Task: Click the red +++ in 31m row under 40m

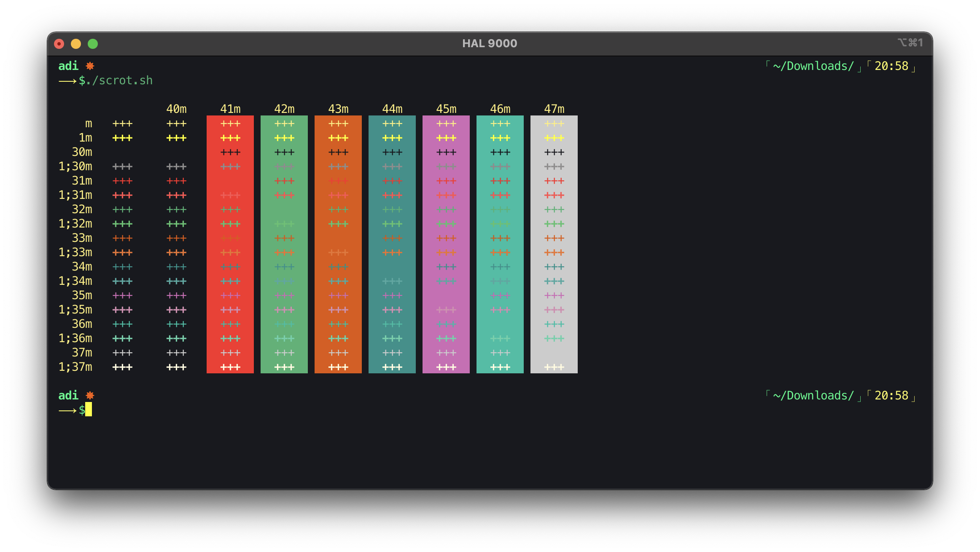Action: click(176, 181)
